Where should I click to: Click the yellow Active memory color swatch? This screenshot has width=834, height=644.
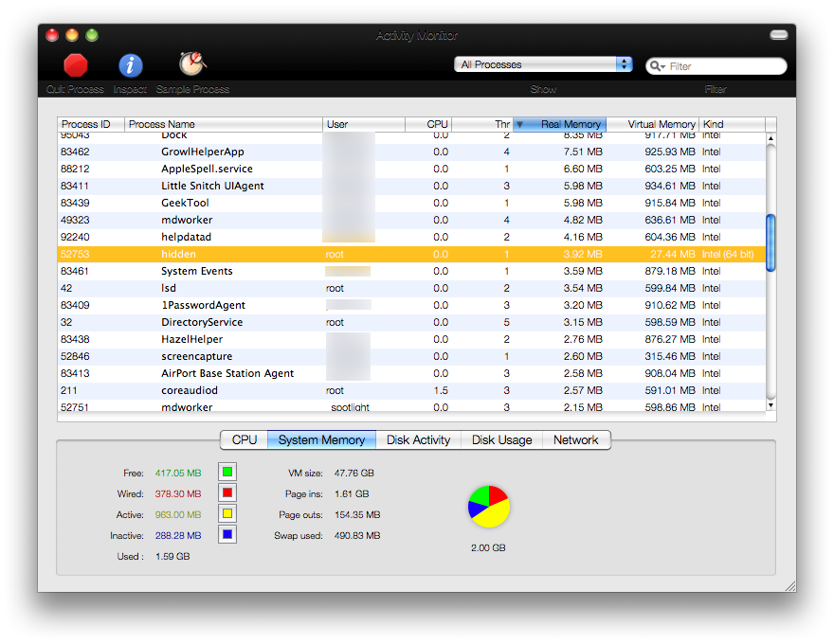227,514
